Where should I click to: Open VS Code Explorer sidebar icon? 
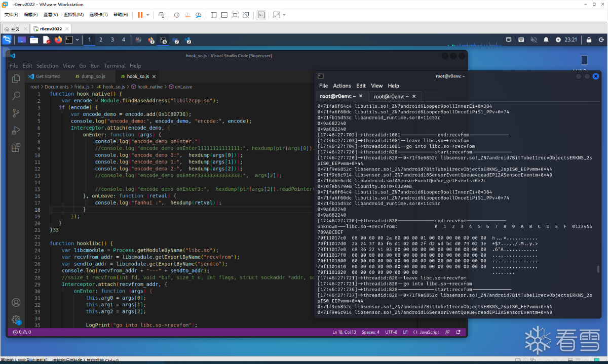coord(16,78)
